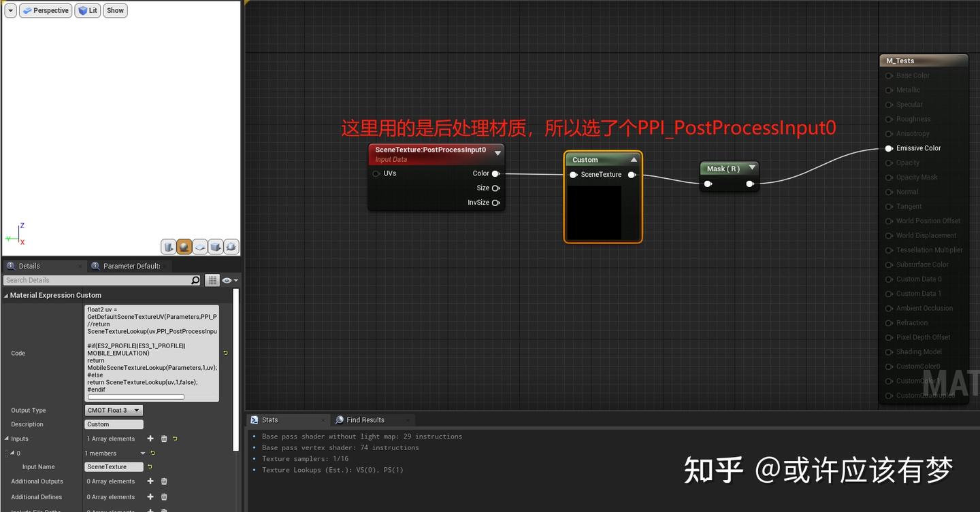
Task: Select the cube preview mesh icon
Action: (x=214, y=246)
